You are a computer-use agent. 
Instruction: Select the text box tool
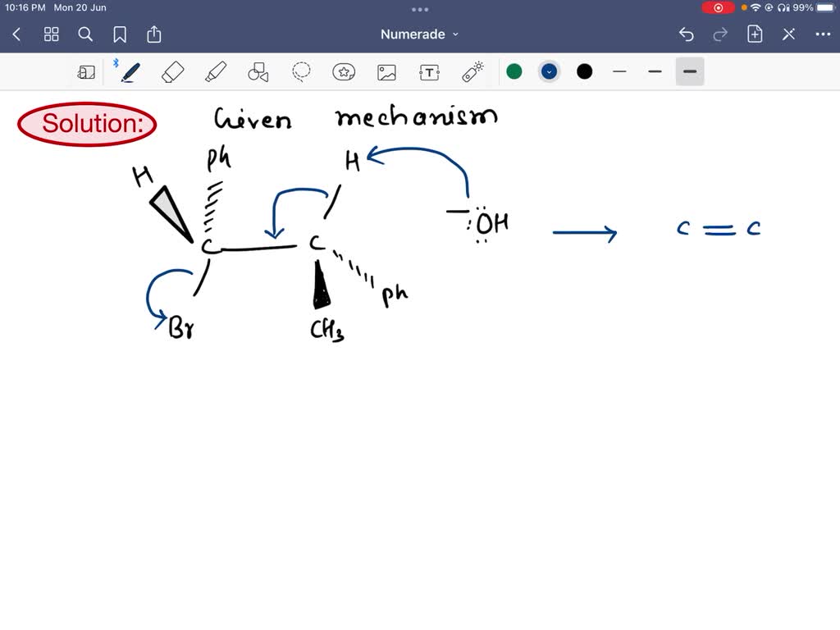(x=429, y=71)
